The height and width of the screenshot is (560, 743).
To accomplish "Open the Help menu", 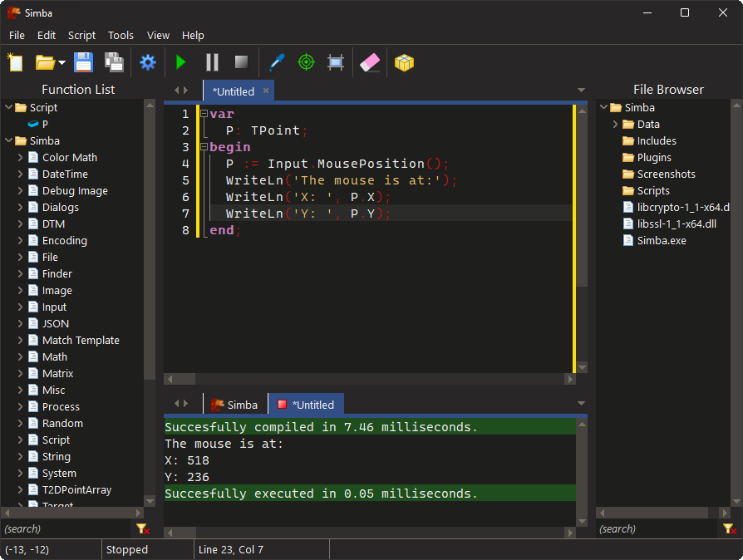I will [193, 36].
